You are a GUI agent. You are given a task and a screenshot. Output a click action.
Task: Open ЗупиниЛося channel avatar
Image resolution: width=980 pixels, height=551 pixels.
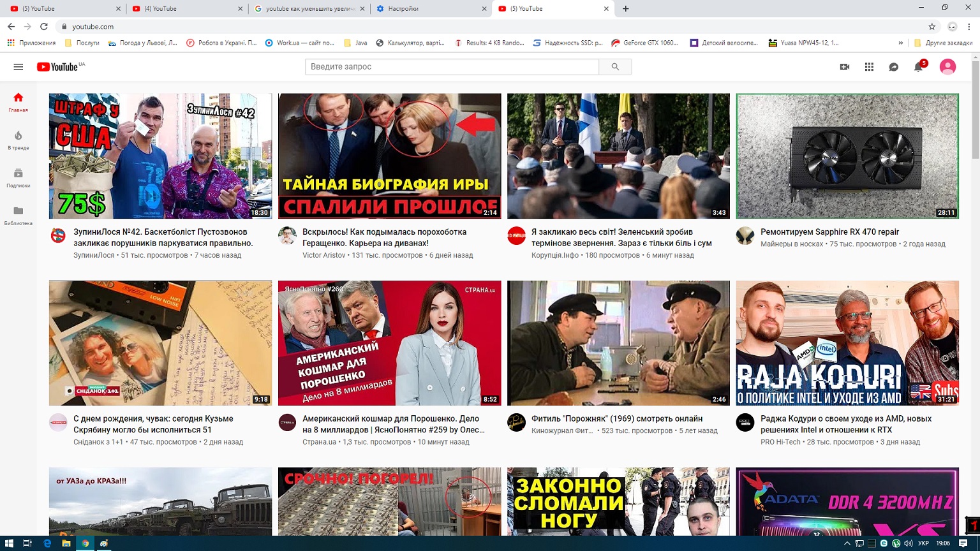pyautogui.click(x=58, y=235)
